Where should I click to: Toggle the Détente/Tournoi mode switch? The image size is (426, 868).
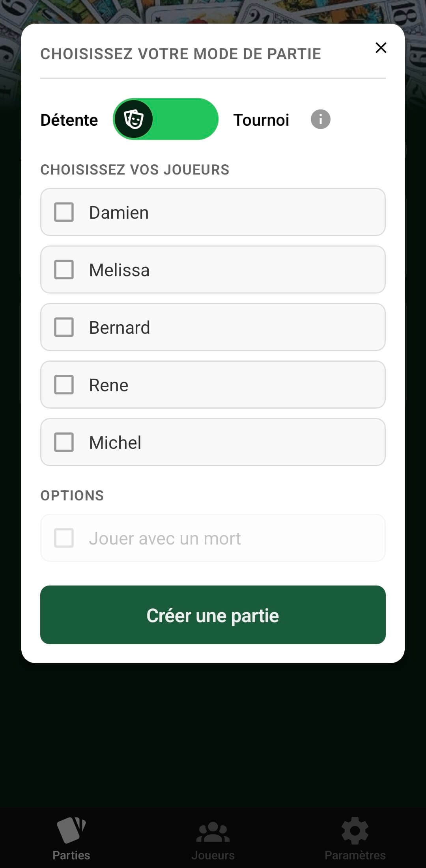[166, 119]
